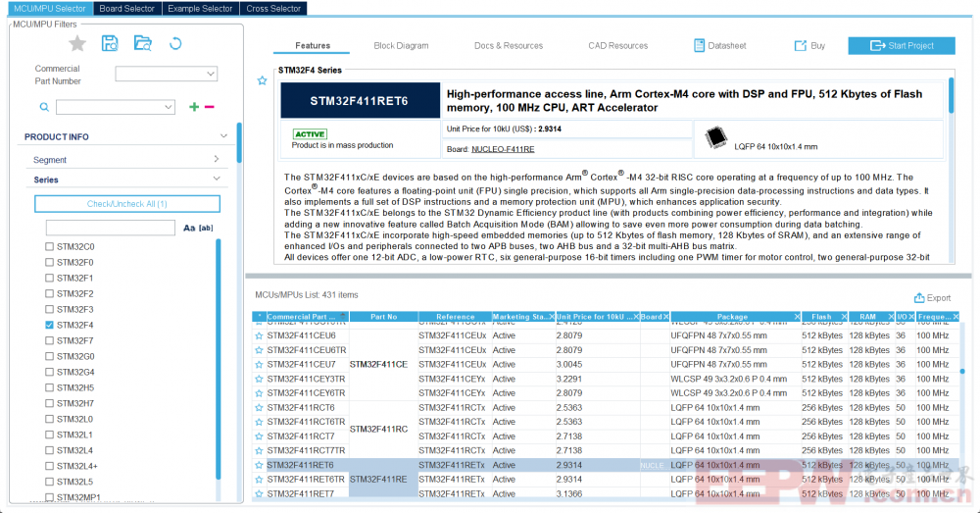Switch to the Board Selector tab
The image size is (980, 513).
126,8
